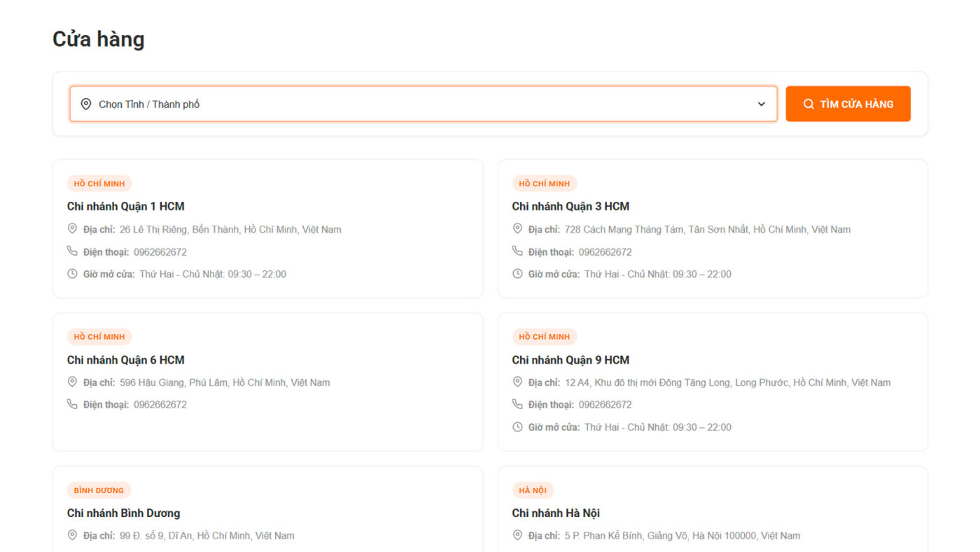
Task: Click phone number of Chi nhánh Quận 1 HCM
Action: point(160,252)
